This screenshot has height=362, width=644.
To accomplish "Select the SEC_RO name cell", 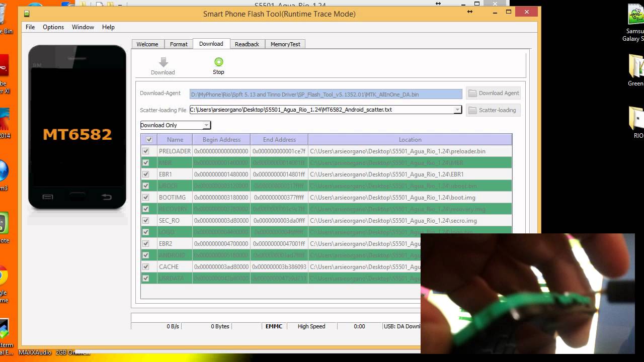I will tap(175, 220).
